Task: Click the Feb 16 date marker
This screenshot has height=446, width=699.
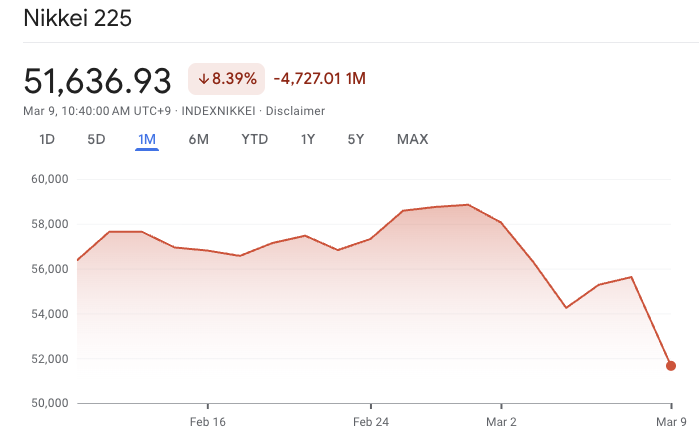Action: click(207, 422)
